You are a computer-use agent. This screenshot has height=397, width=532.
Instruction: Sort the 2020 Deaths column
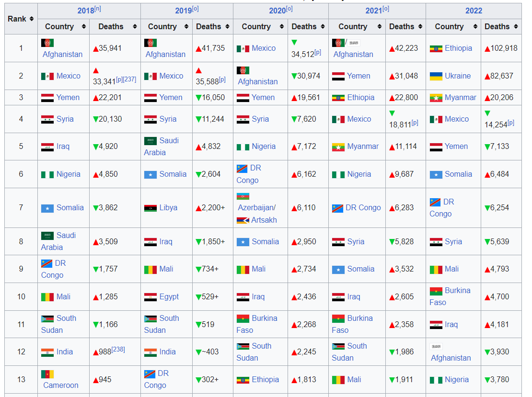coord(323,26)
